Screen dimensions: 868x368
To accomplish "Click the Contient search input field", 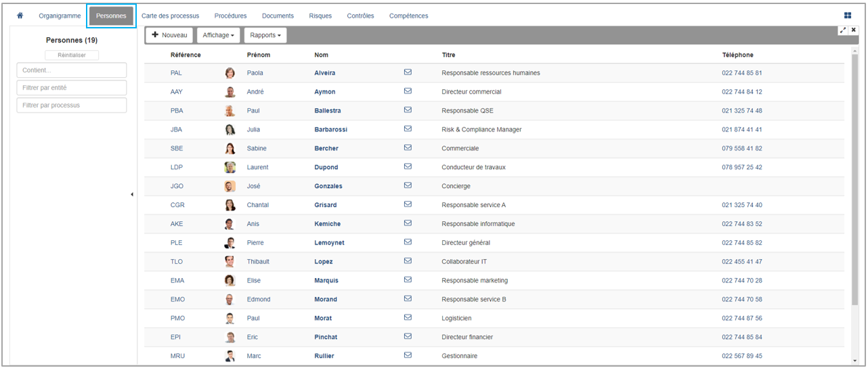I will click(72, 70).
